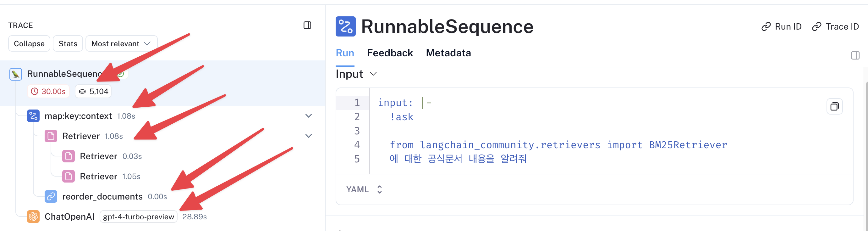Copy the input code block
The height and width of the screenshot is (231, 868).
point(834,107)
